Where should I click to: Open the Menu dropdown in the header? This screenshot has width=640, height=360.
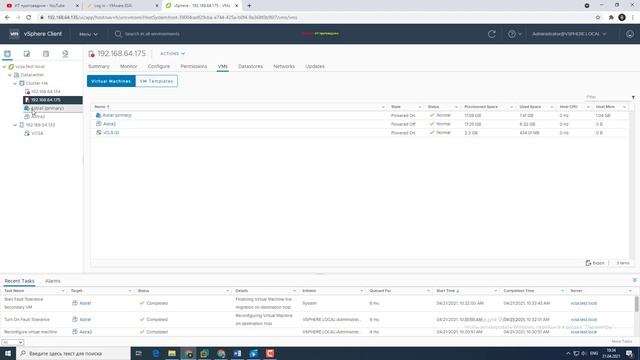pyautogui.click(x=89, y=34)
